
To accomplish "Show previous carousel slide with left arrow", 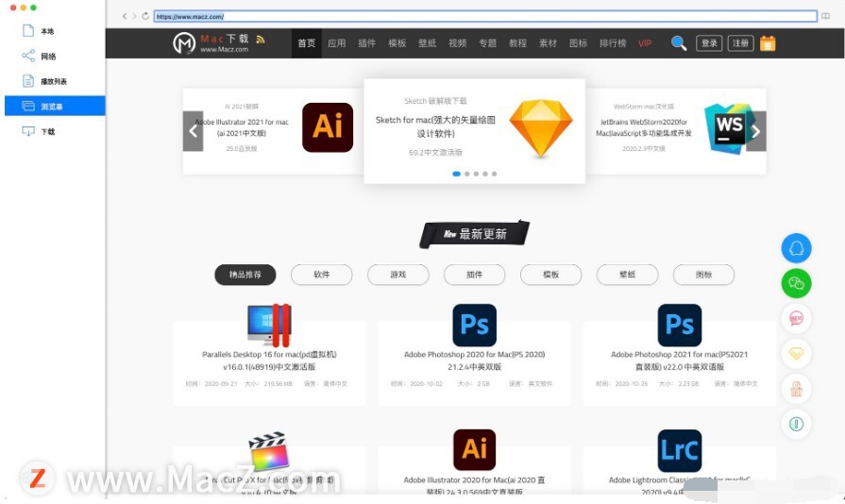I will (x=193, y=131).
